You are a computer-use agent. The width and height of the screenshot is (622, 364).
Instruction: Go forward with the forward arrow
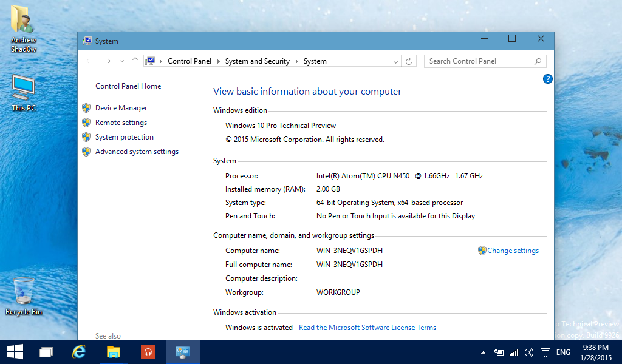[107, 61]
